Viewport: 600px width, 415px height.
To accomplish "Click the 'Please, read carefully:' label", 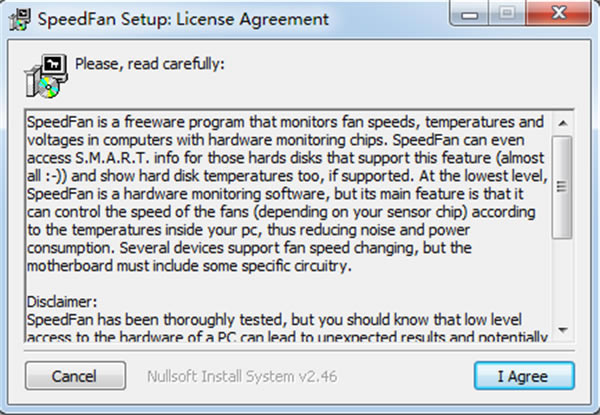I will 150,64.
